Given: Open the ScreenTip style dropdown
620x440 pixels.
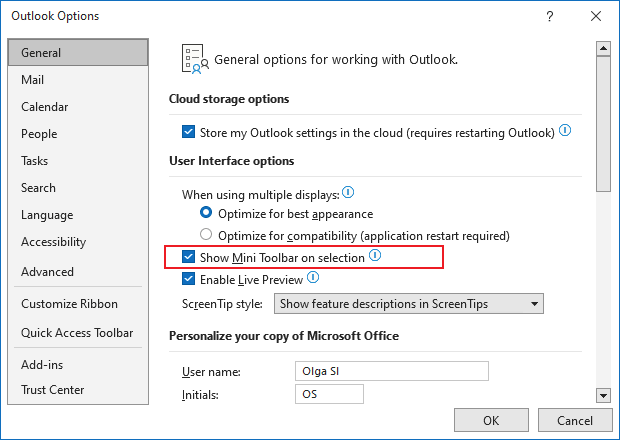Looking at the screenshot, I should [x=409, y=304].
